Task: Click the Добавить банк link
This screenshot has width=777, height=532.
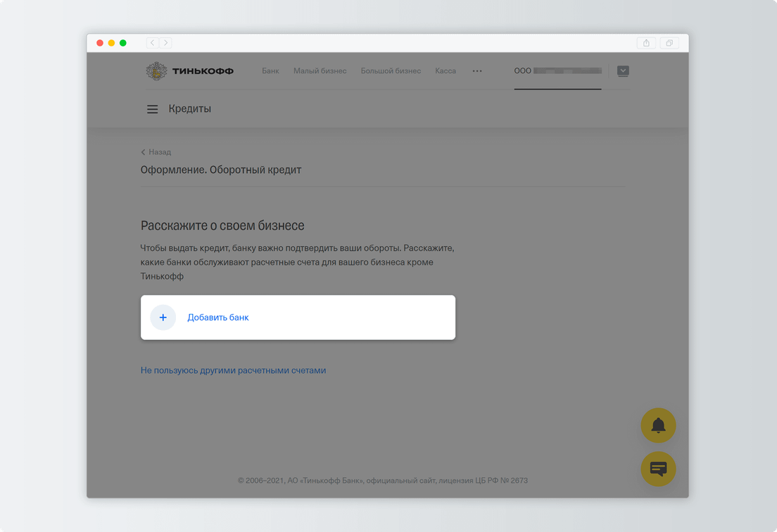Action: pyautogui.click(x=218, y=317)
